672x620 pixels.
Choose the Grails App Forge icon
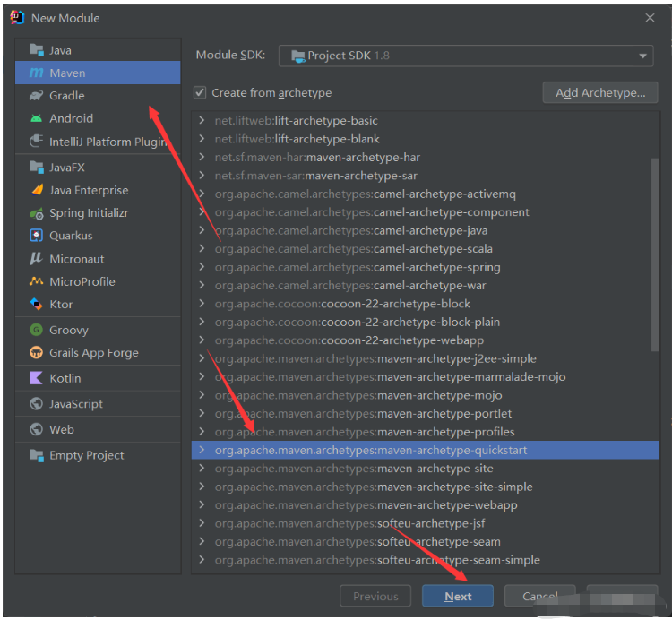36,353
